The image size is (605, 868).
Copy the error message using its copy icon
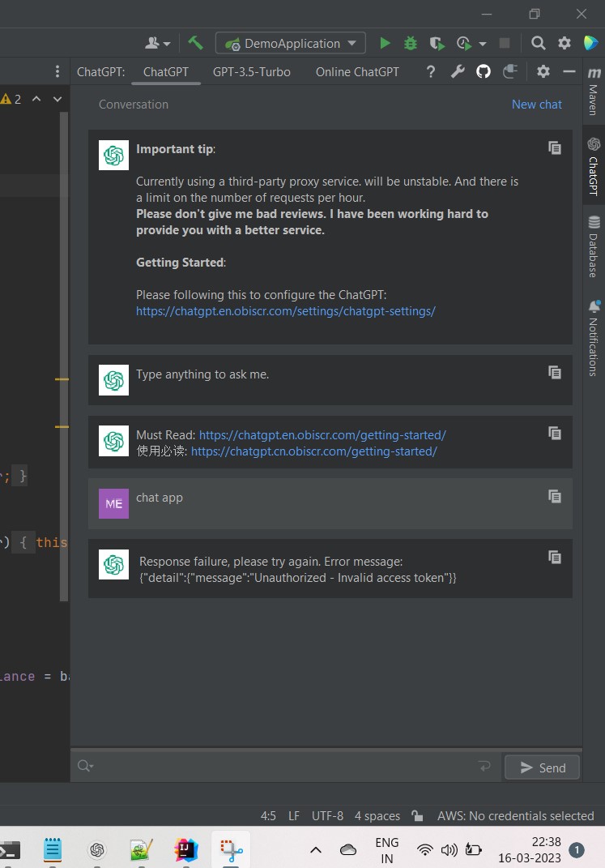pyautogui.click(x=555, y=557)
